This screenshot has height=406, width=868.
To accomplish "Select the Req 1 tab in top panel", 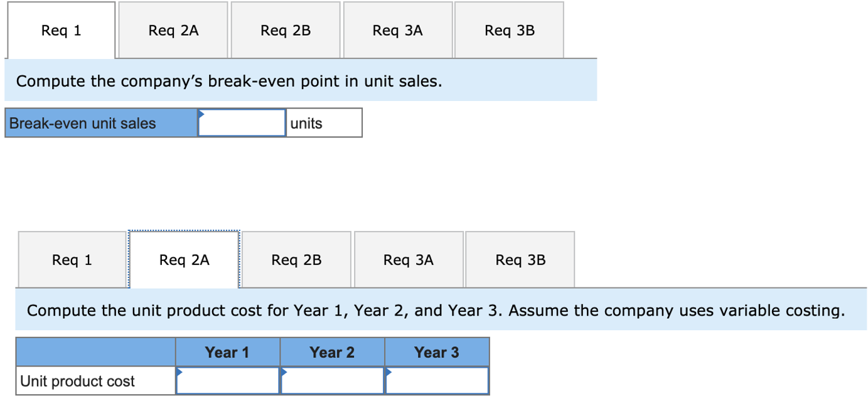I will [60, 29].
